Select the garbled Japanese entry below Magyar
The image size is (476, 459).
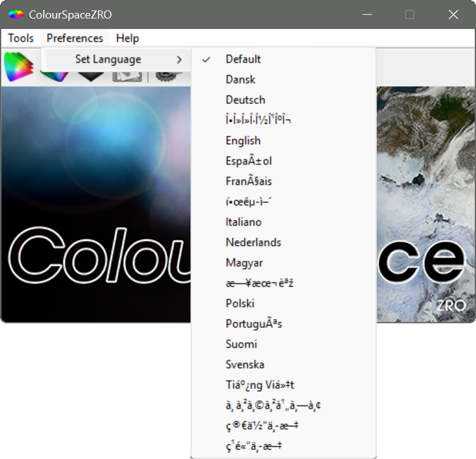click(284, 283)
